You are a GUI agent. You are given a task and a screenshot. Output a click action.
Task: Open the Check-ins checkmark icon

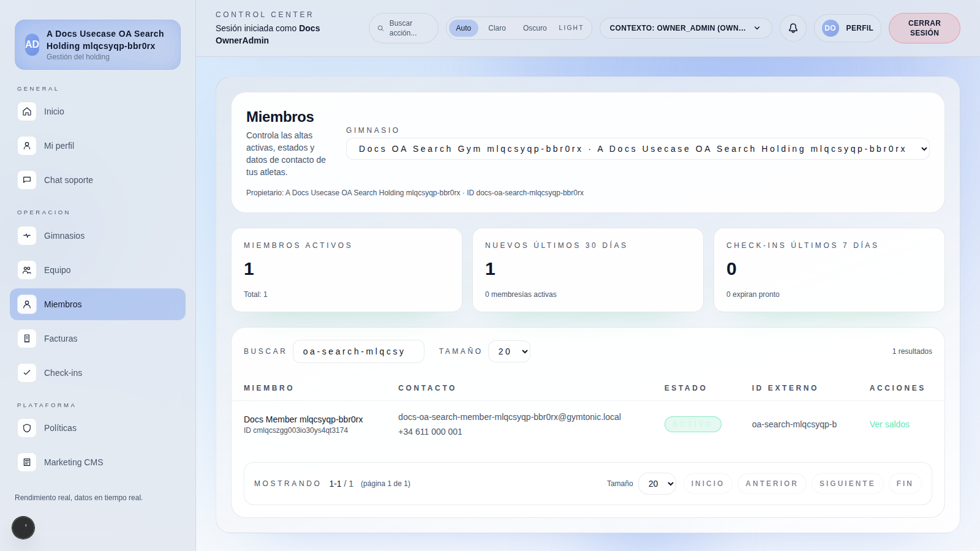27,373
